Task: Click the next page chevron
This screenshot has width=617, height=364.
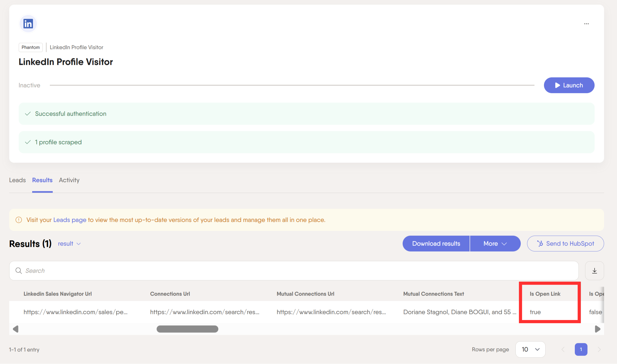Action: click(x=599, y=350)
